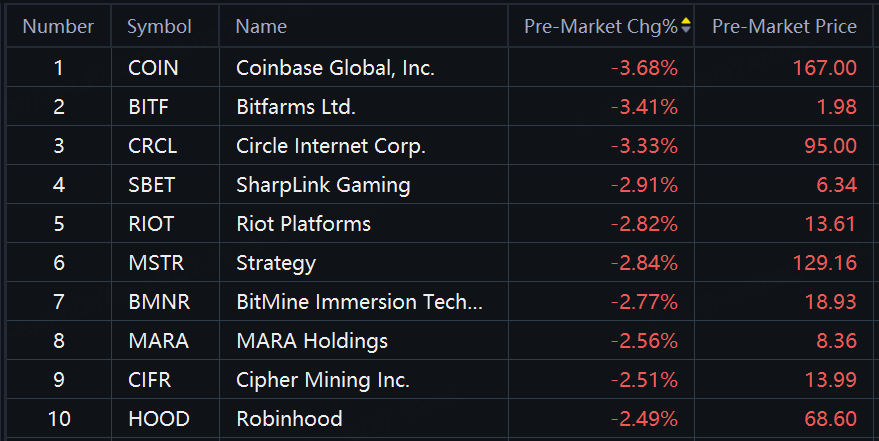Click Strategy's pre-market price 129.16
The height and width of the screenshot is (441, 879).
click(824, 263)
